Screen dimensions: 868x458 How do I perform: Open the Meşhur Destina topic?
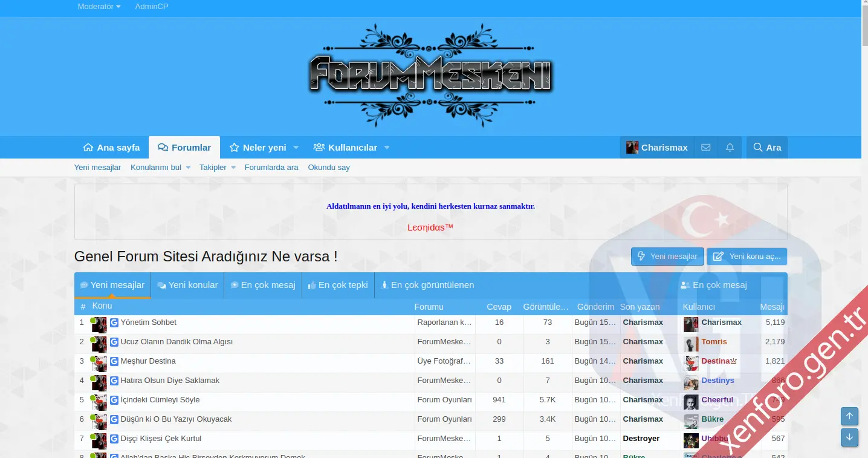click(x=148, y=361)
